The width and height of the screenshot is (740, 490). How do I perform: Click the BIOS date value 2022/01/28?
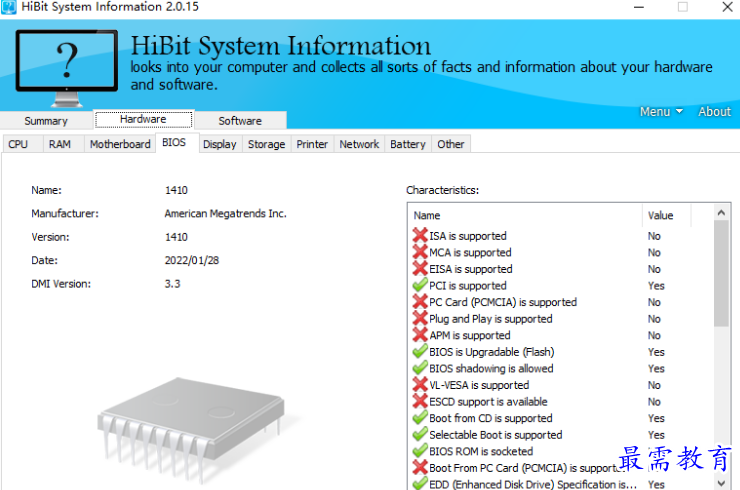click(192, 260)
